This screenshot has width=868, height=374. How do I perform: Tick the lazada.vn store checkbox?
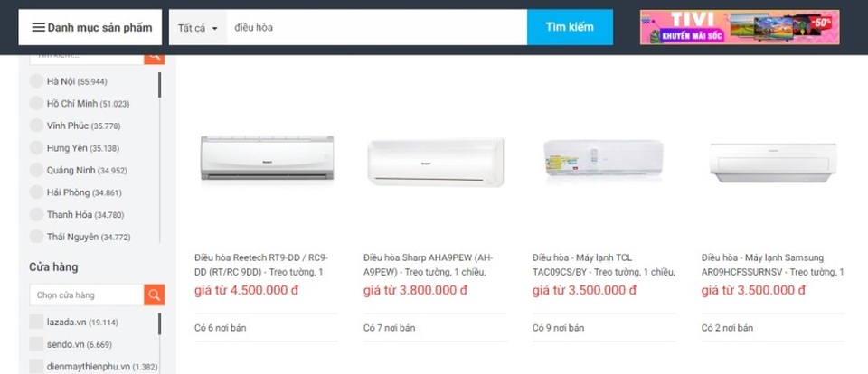pos(37,322)
